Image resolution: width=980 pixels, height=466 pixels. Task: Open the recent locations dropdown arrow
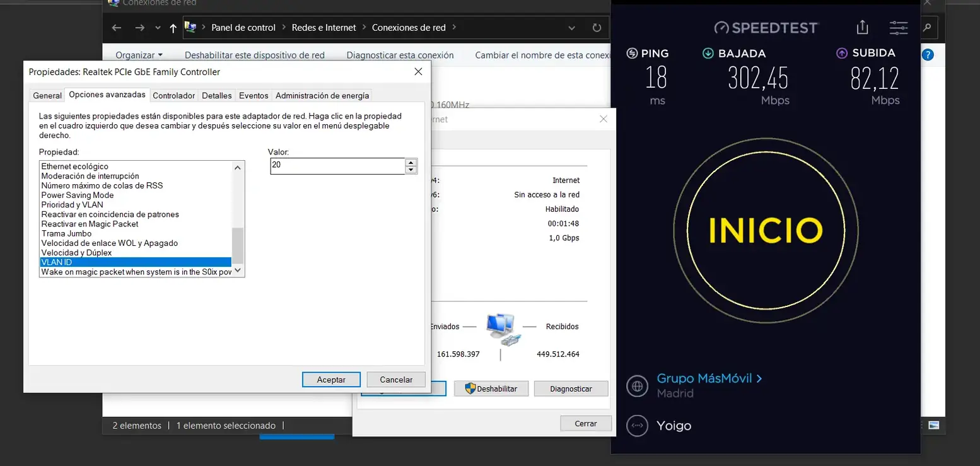point(158,28)
